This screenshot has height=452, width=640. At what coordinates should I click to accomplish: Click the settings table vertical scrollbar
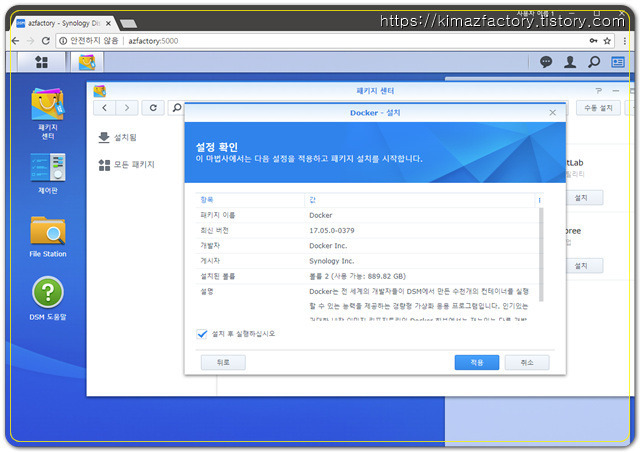point(541,254)
